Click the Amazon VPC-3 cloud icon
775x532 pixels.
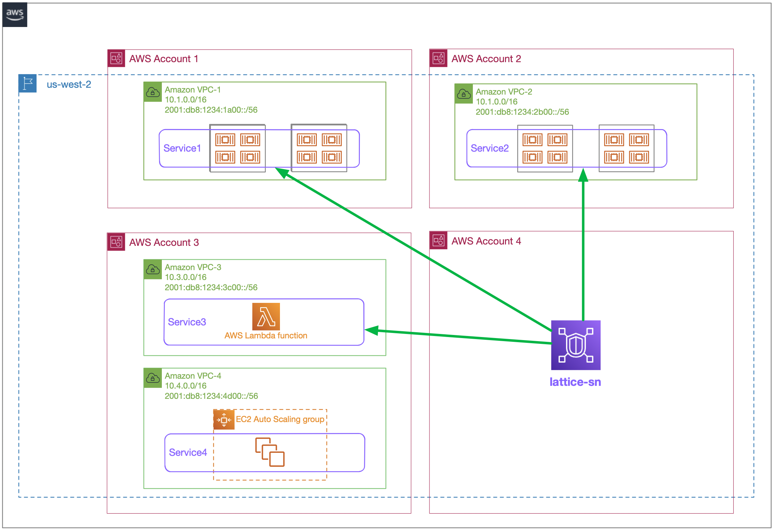tap(152, 269)
